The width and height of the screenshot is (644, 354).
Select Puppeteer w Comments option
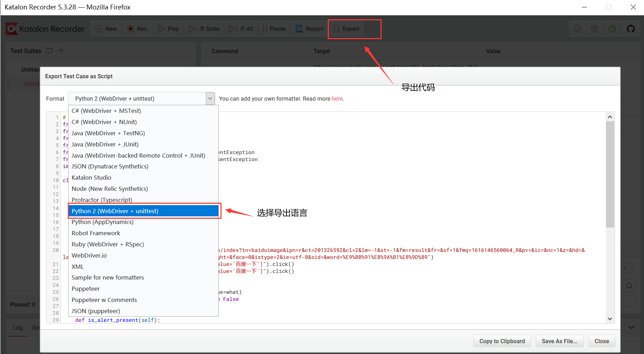coord(143,300)
